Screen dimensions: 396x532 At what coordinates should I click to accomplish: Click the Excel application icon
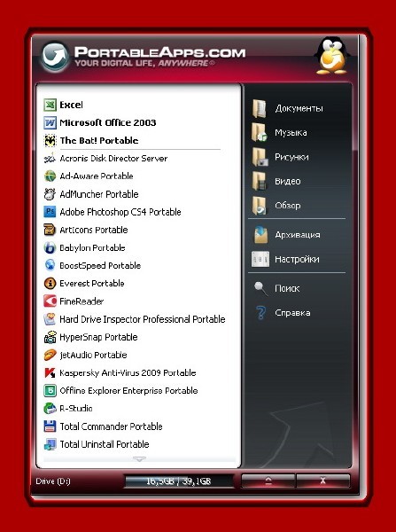50,105
